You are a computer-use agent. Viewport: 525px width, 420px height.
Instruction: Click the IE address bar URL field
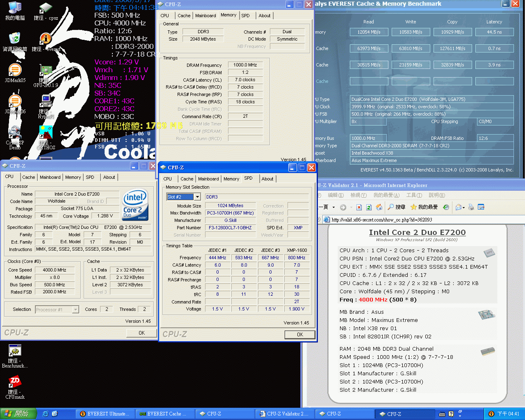(x=423, y=219)
